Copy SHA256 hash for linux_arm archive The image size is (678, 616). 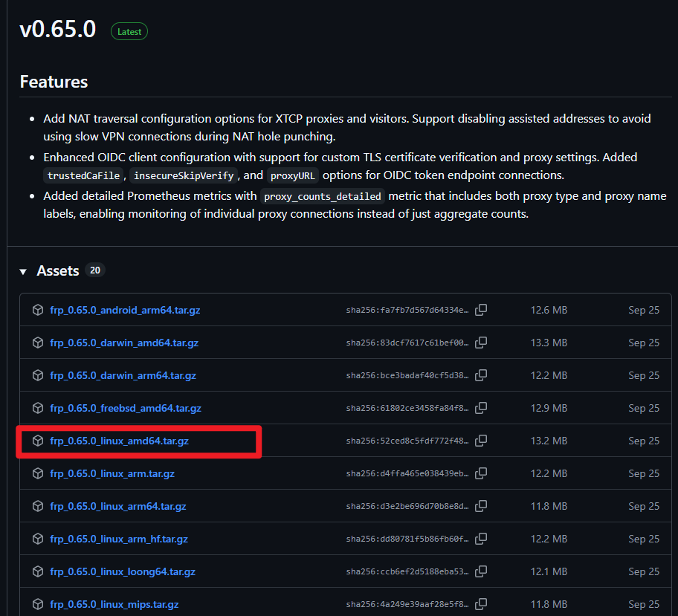point(481,473)
